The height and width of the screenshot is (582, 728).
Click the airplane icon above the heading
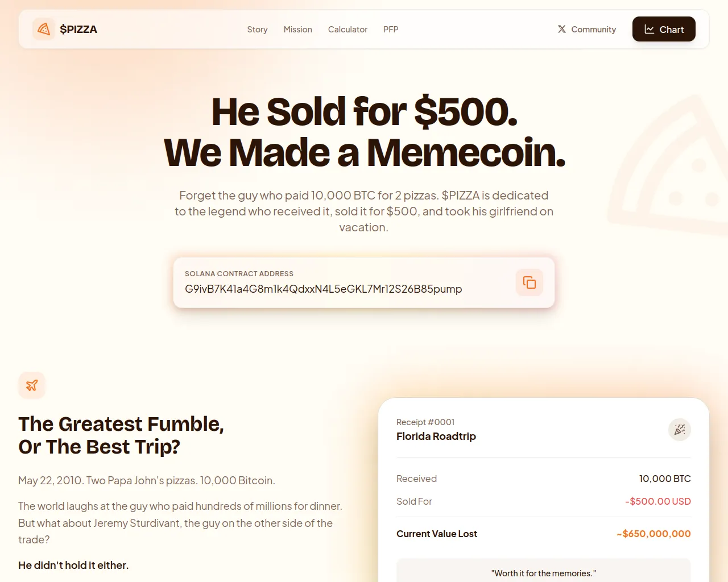pos(32,385)
